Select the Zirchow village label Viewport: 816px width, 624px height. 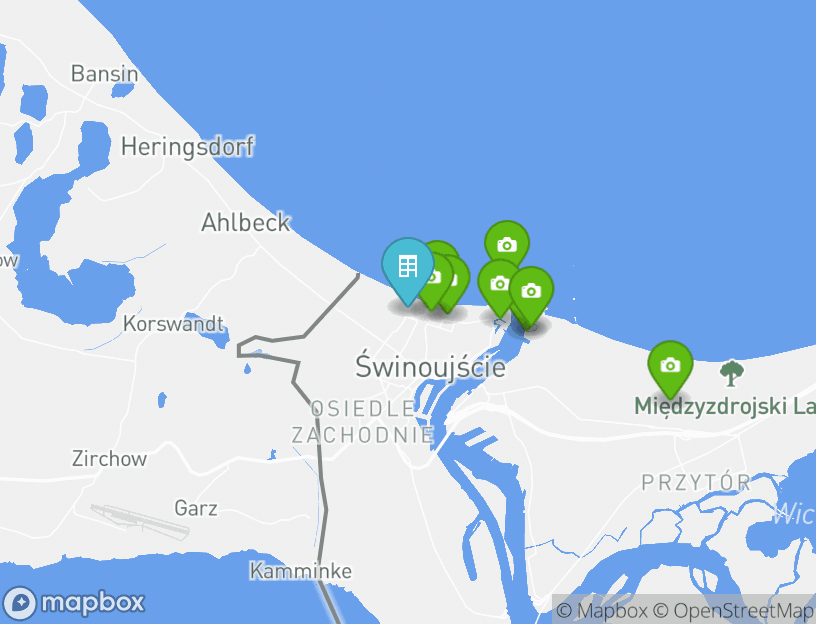pyautogui.click(x=109, y=459)
